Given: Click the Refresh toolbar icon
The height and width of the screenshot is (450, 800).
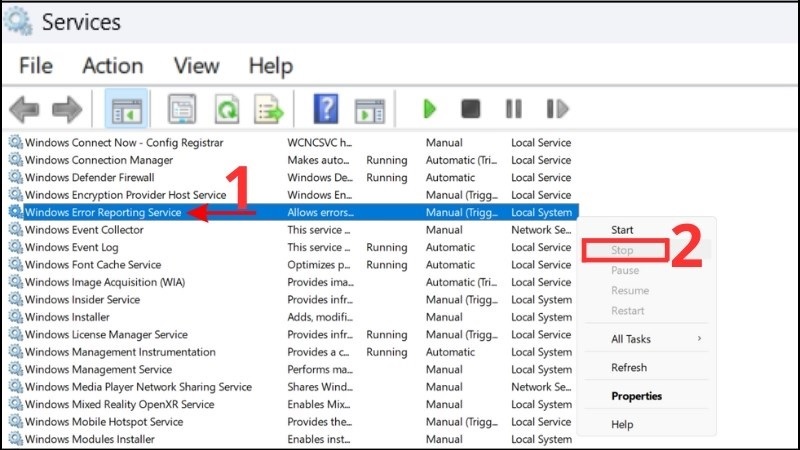Looking at the screenshot, I should click(226, 109).
